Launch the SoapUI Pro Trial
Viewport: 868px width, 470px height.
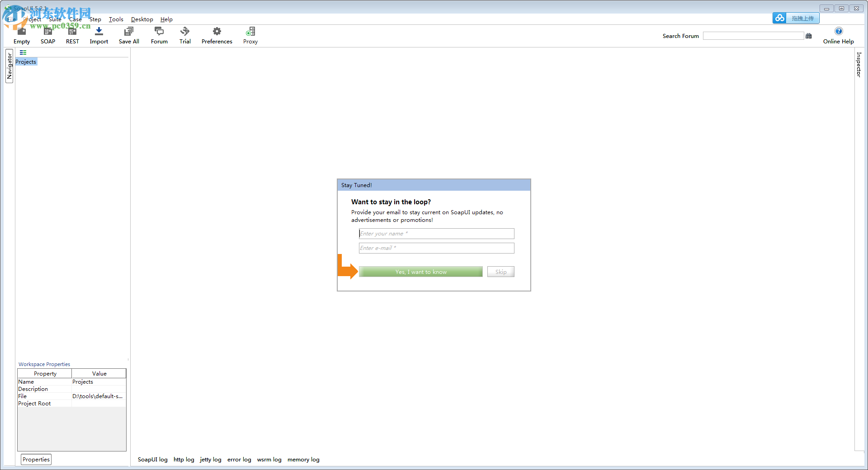185,35
